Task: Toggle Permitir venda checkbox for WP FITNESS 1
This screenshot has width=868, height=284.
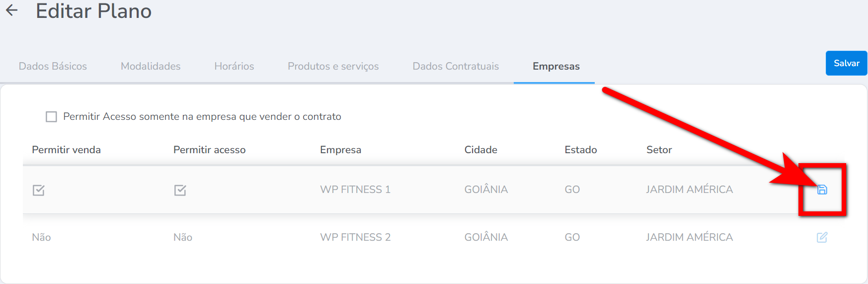Action: (39, 190)
